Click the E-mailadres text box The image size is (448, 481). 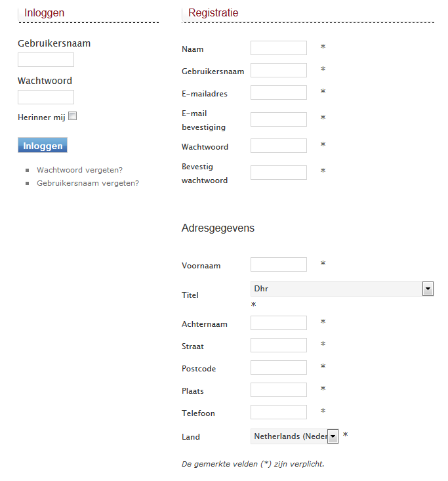279,93
